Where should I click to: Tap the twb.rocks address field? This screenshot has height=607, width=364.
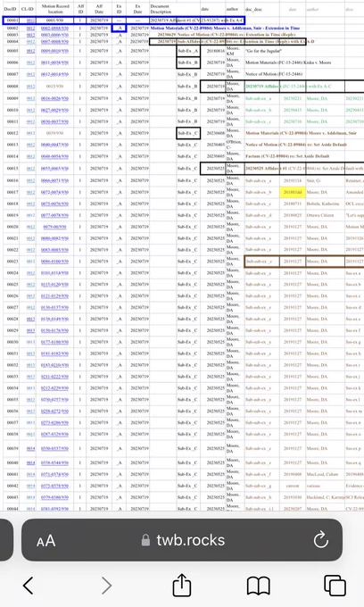[182, 540]
